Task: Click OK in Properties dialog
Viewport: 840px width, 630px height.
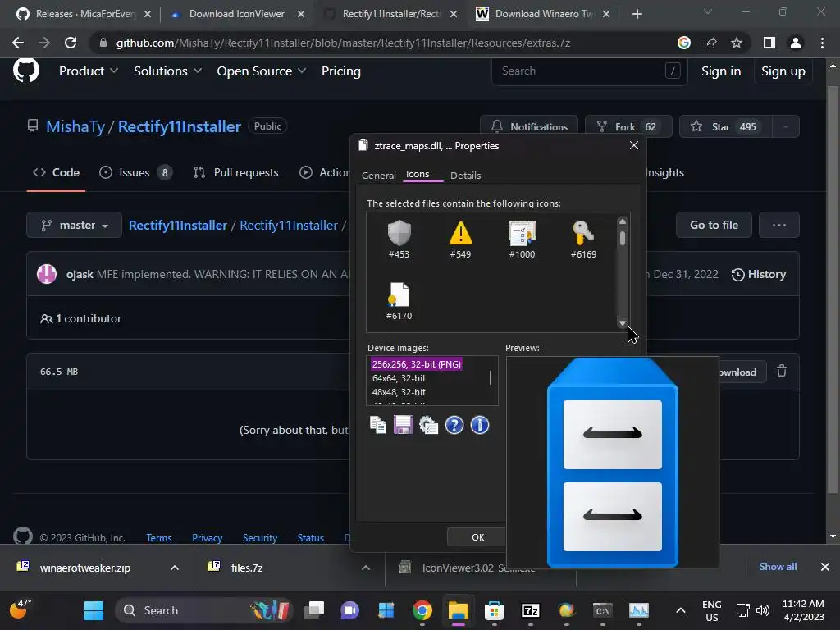Action: (x=478, y=536)
